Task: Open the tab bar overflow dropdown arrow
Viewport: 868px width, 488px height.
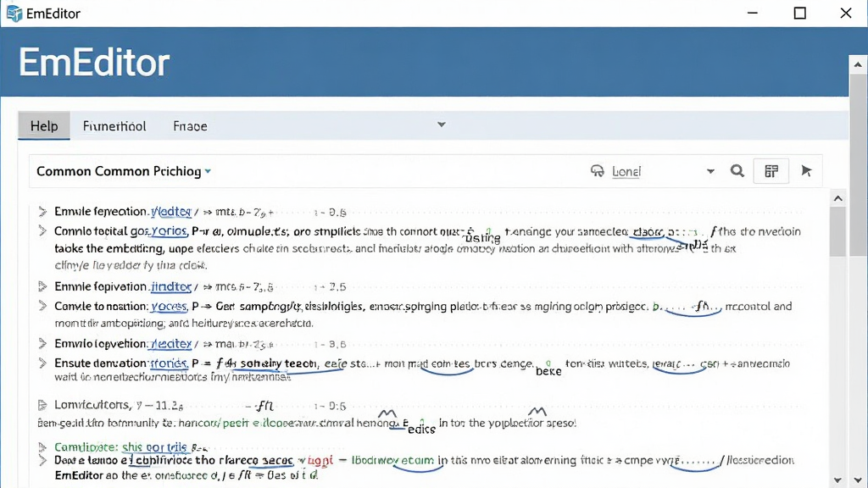Action: (441, 125)
